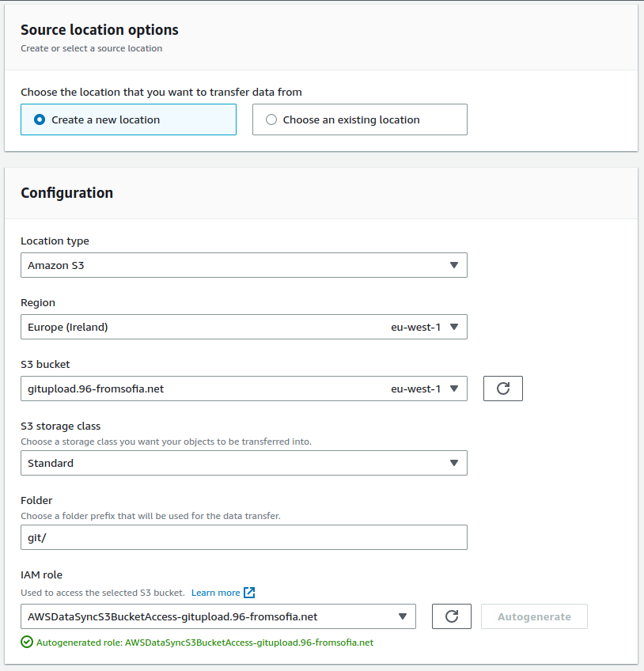Refresh the S3 bucket list

click(x=502, y=389)
